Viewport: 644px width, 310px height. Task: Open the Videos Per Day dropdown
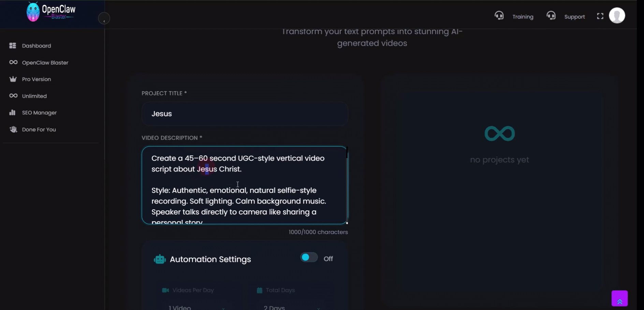[x=196, y=307]
